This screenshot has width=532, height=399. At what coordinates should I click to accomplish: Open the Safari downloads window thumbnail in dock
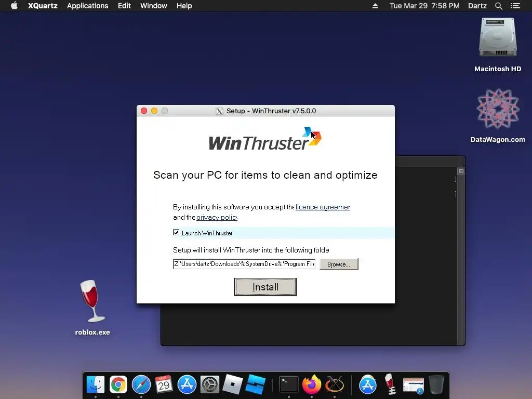click(x=413, y=385)
